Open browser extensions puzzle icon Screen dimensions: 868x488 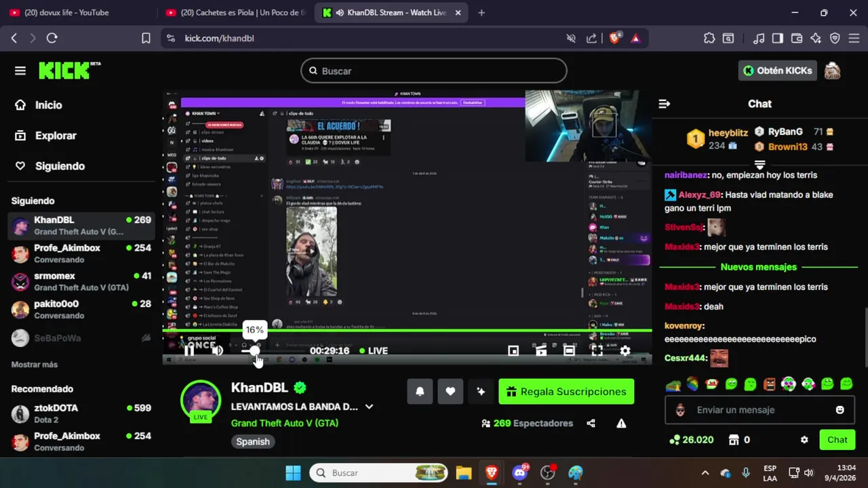click(x=709, y=39)
